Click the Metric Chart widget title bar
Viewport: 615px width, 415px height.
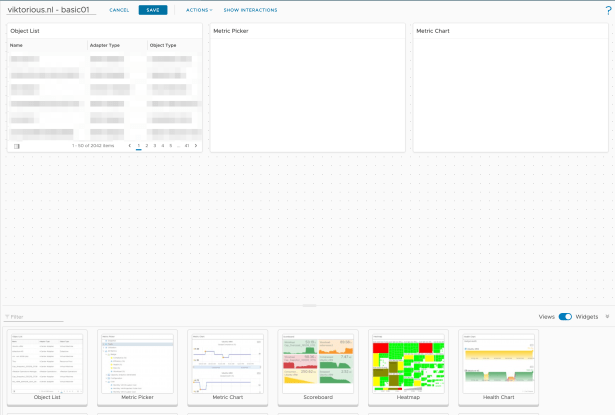[x=510, y=31]
